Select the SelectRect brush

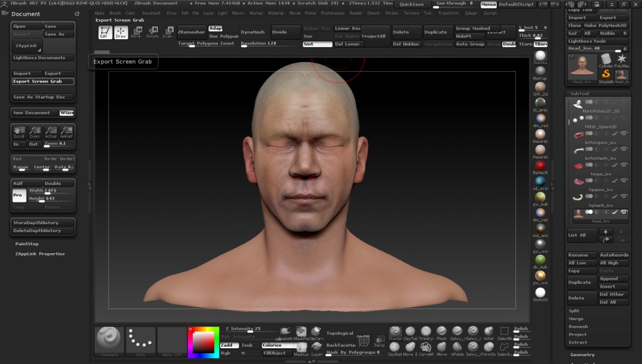click(505, 333)
